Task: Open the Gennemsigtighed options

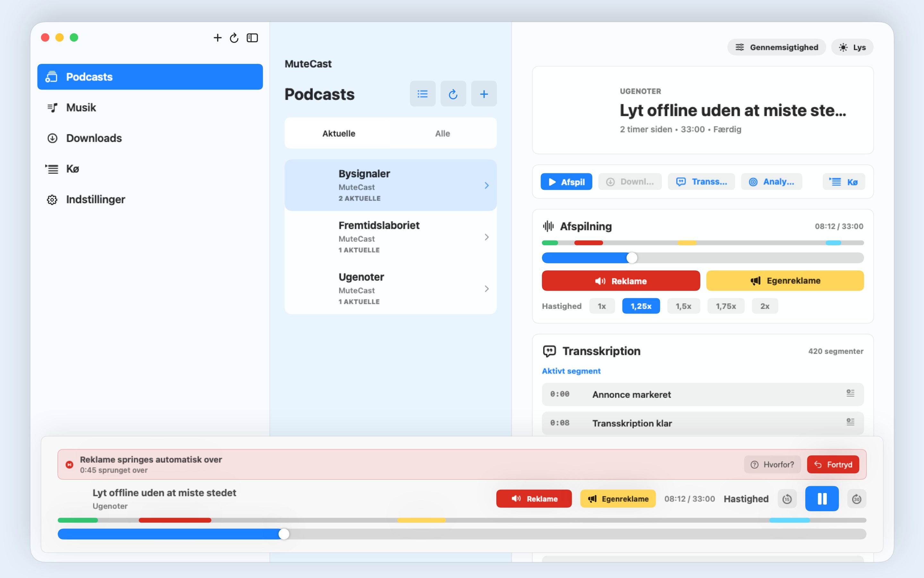Action: (x=777, y=47)
